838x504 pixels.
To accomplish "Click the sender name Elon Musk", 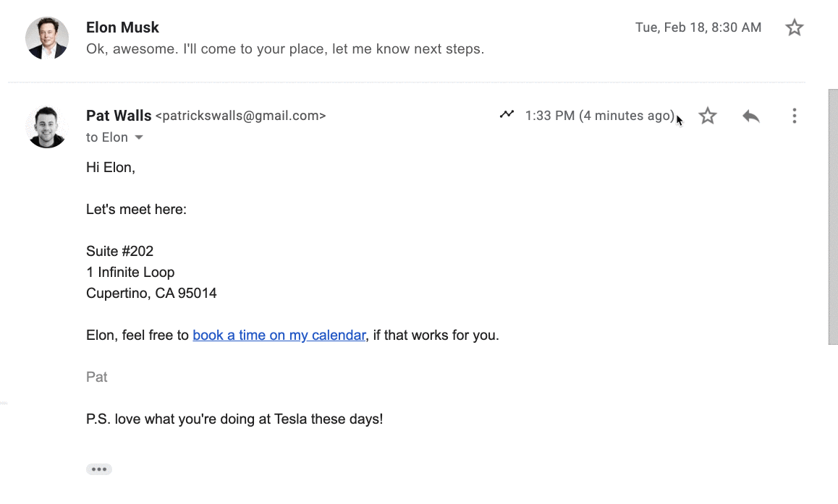I will [x=122, y=27].
